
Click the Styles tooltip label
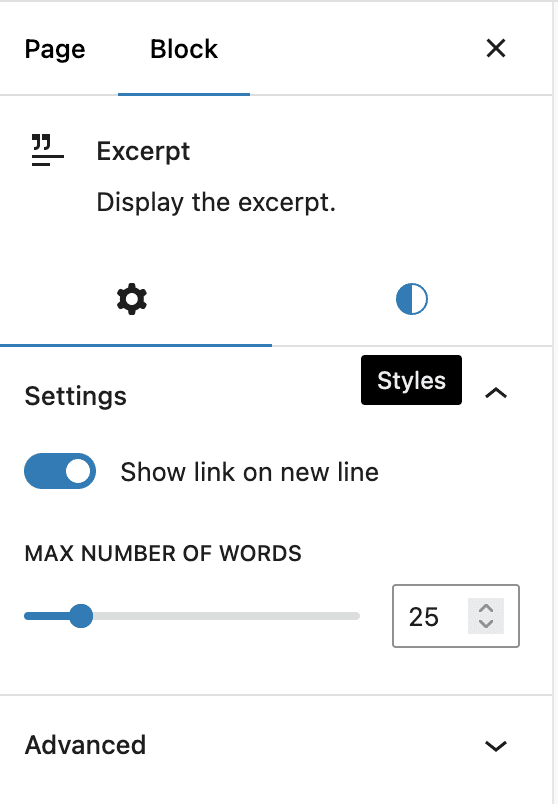[411, 380]
